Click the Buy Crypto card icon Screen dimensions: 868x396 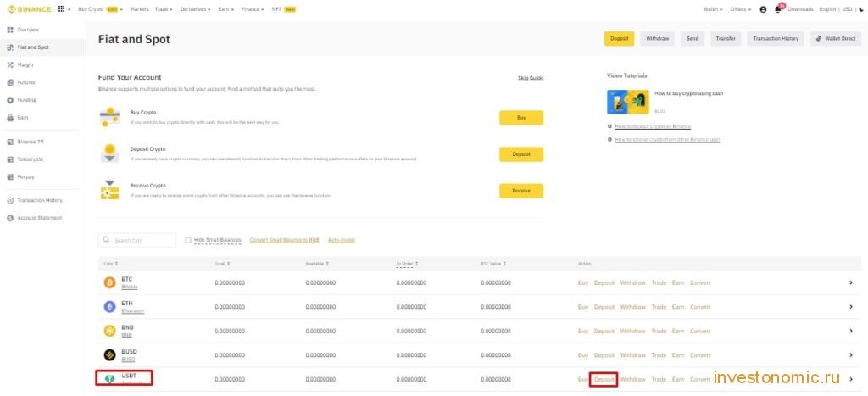pos(109,117)
